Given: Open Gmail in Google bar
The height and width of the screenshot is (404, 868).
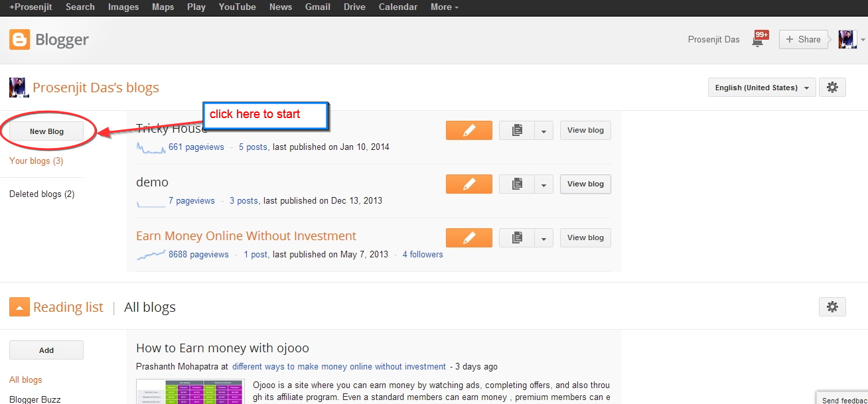Looking at the screenshot, I should click(318, 7).
